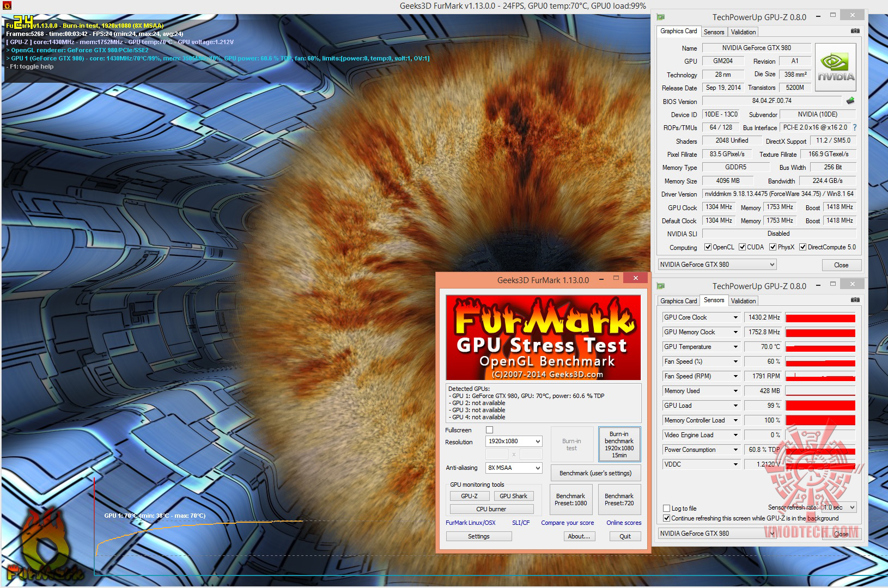Launch GPU Shark monitoring tool

(x=513, y=496)
